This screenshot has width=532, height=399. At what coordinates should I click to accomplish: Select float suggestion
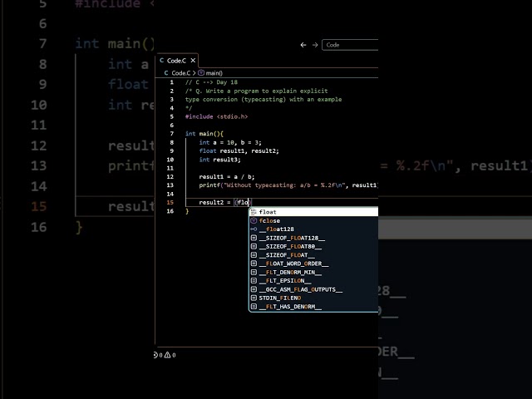pos(314,212)
